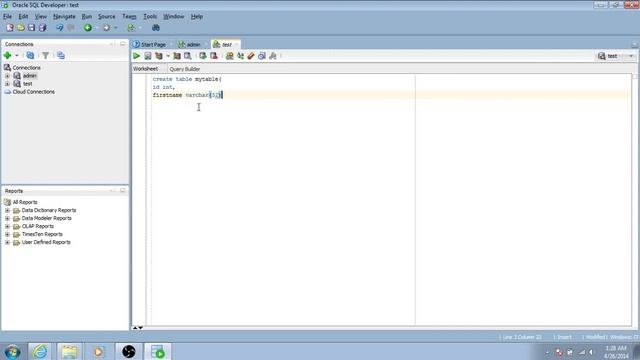The width and height of the screenshot is (640, 360).
Task: Open the Window menu
Action: pyautogui.click(x=173, y=17)
